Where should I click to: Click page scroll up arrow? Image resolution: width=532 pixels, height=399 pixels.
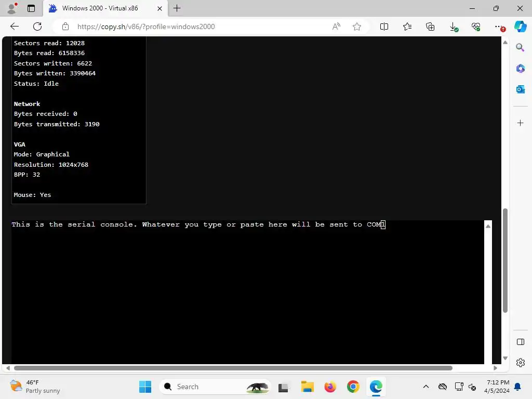tap(505, 43)
